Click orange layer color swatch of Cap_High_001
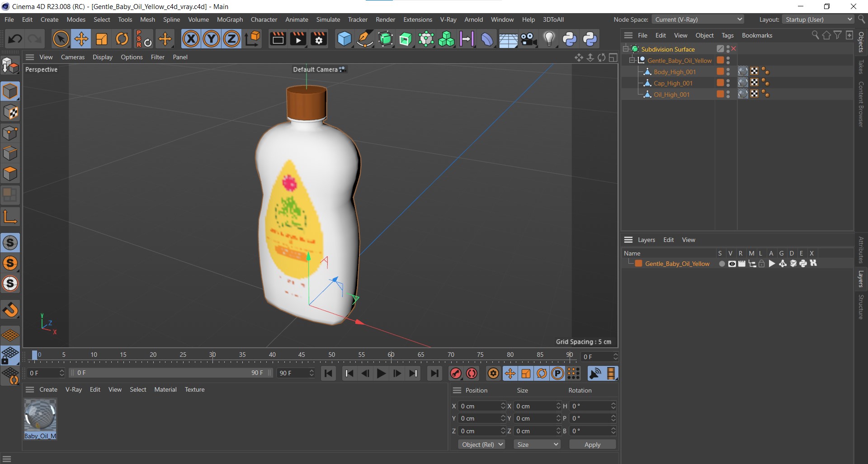Image resolution: width=868 pixels, height=464 pixels. (x=720, y=83)
